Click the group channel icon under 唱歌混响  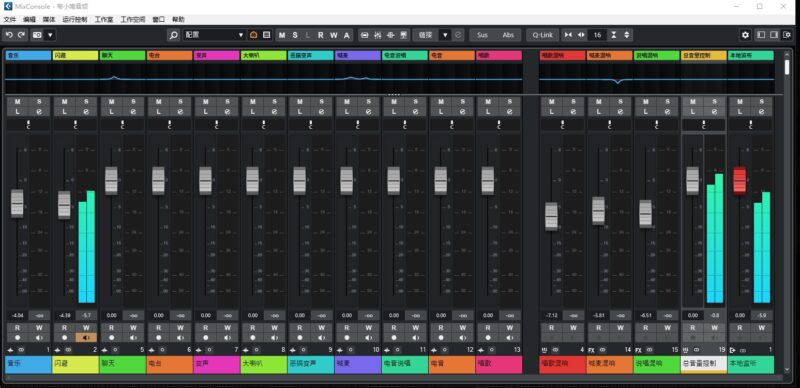coord(544,350)
